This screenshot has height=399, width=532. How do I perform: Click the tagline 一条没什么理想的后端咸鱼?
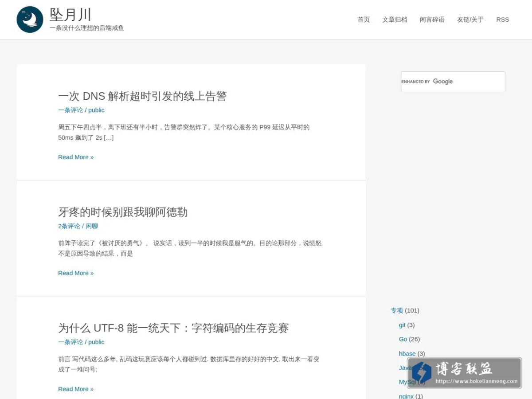click(87, 28)
